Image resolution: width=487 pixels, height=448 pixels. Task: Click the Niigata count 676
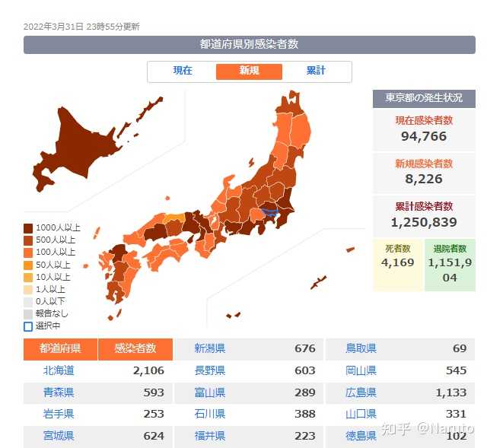[x=305, y=348]
